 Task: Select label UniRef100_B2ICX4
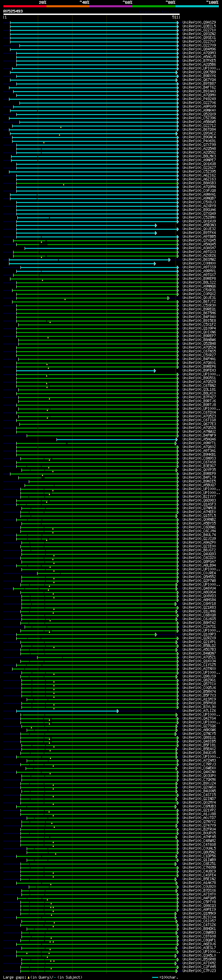point(199,917)
